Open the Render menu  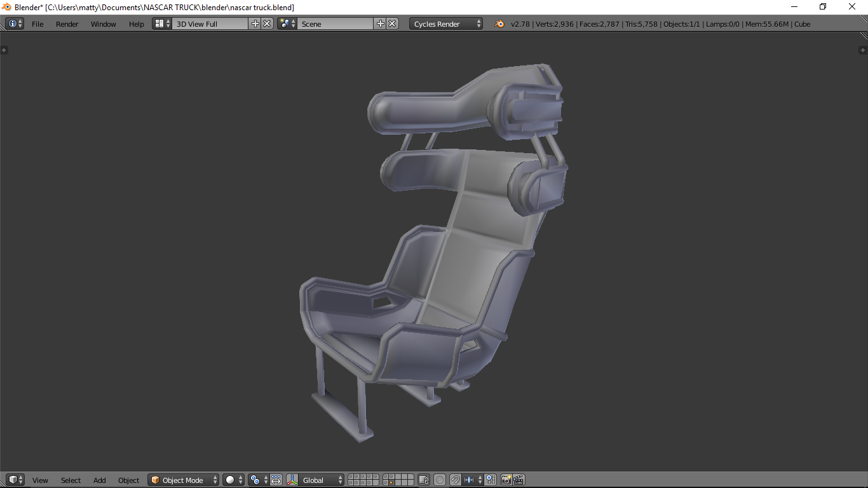coord(67,24)
